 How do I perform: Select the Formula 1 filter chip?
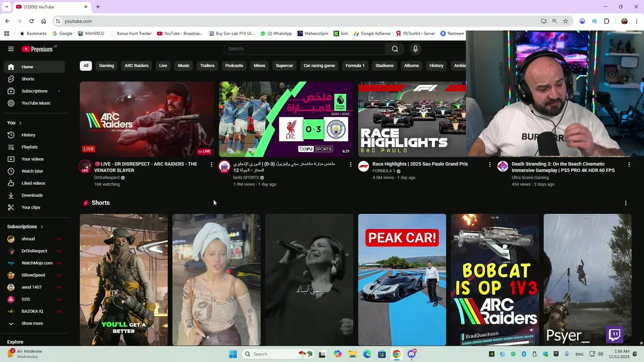355,66
